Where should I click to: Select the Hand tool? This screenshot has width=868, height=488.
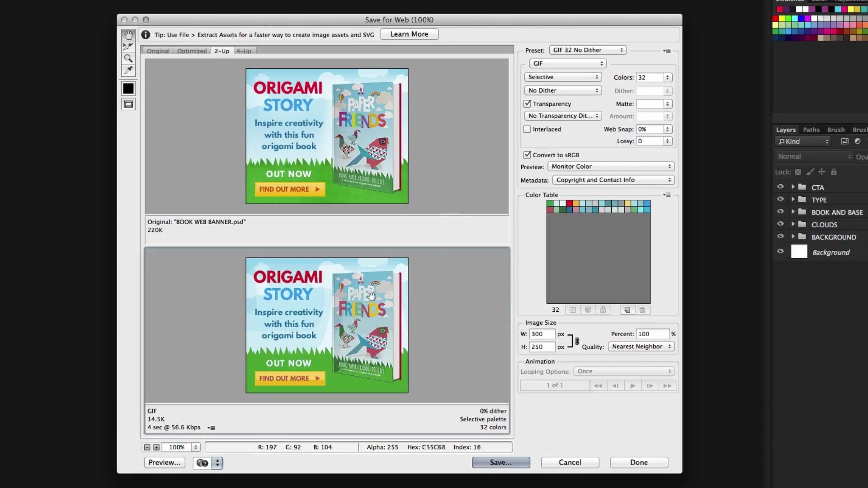coord(128,35)
